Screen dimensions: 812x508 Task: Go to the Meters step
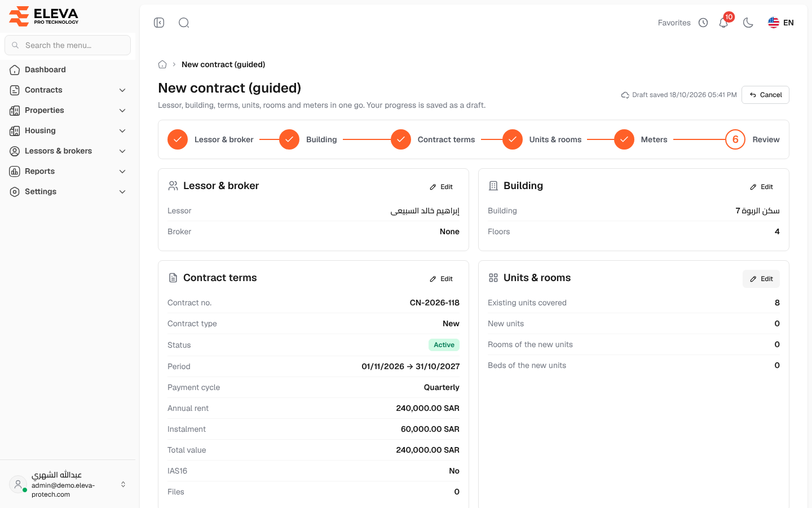(x=641, y=139)
